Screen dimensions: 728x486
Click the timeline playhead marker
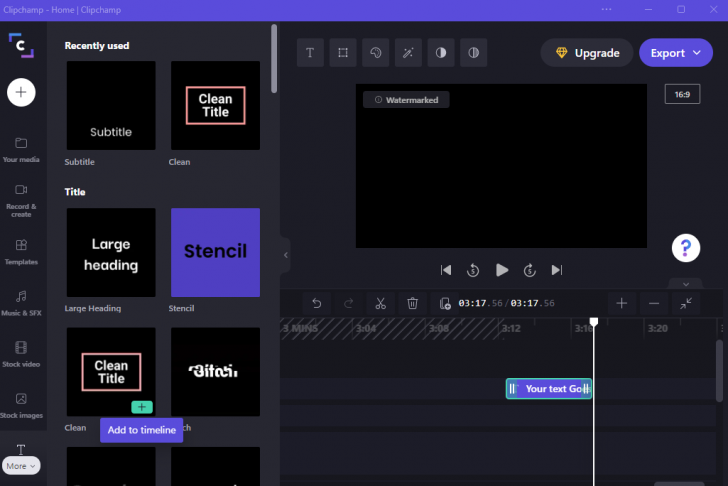(594, 322)
